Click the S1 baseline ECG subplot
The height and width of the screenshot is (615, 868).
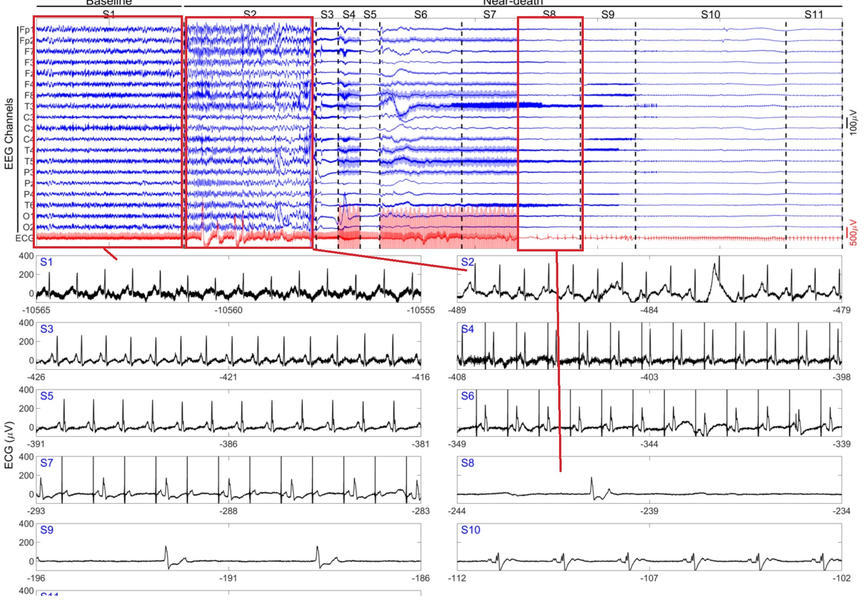coord(228,279)
